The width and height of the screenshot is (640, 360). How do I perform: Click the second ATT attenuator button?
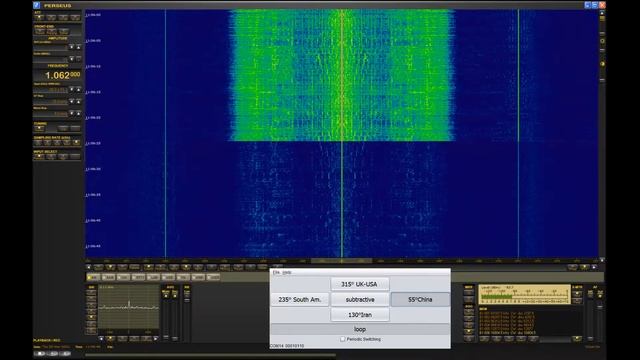(x=51, y=18)
